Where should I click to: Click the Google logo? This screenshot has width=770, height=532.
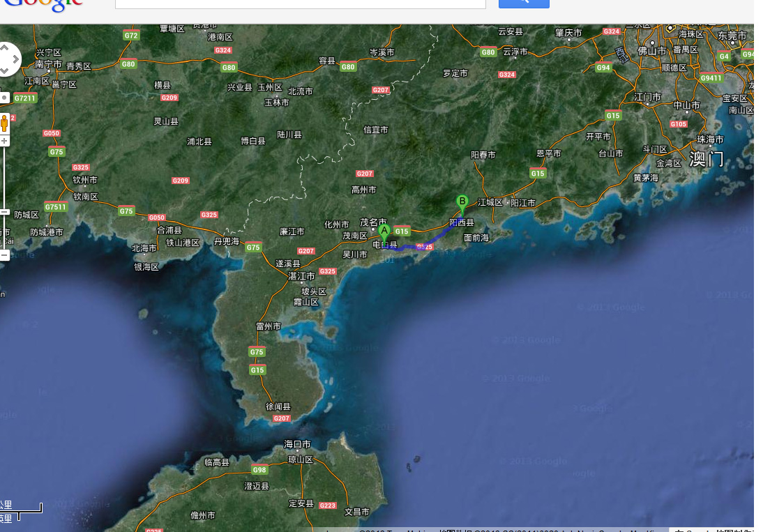(43, 4)
